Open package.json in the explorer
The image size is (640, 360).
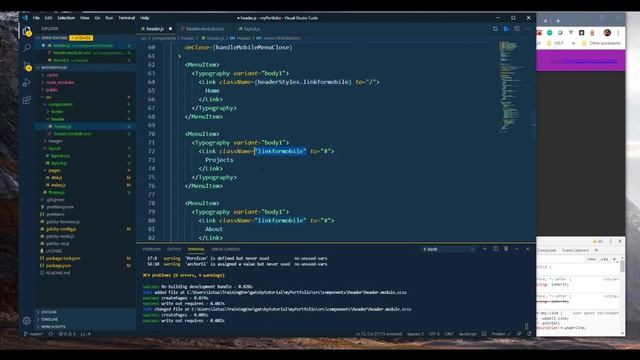coord(58,266)
